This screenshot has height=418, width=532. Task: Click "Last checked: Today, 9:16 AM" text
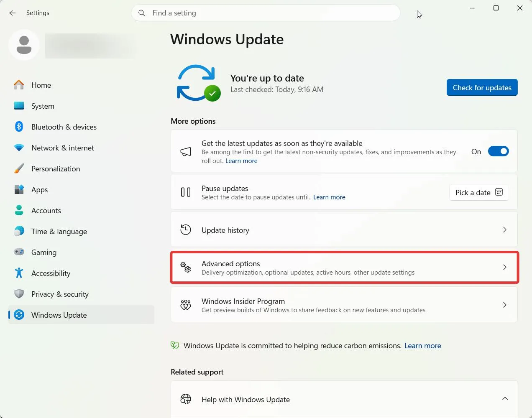click(x=276, y=89)
